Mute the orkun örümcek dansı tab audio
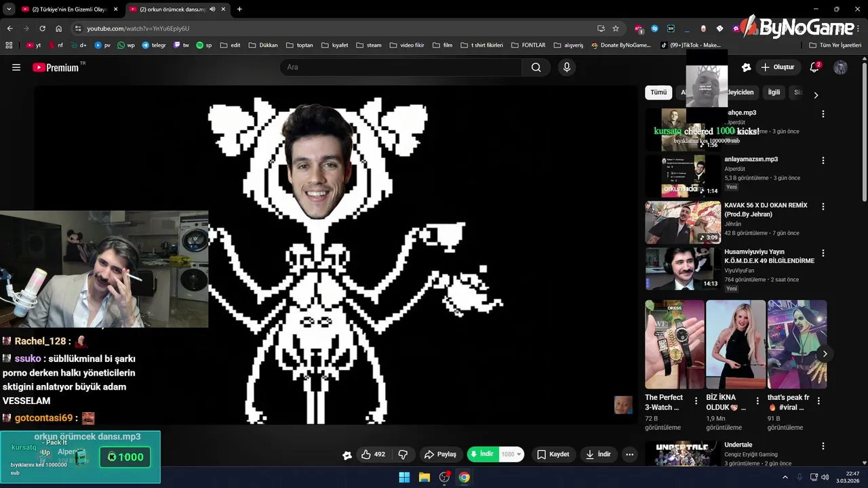 tap(212, 9)
